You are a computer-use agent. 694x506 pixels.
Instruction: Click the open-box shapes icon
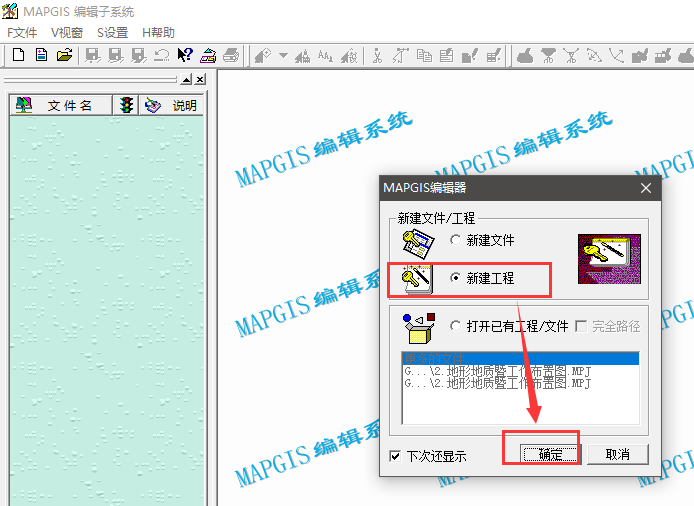419,328
